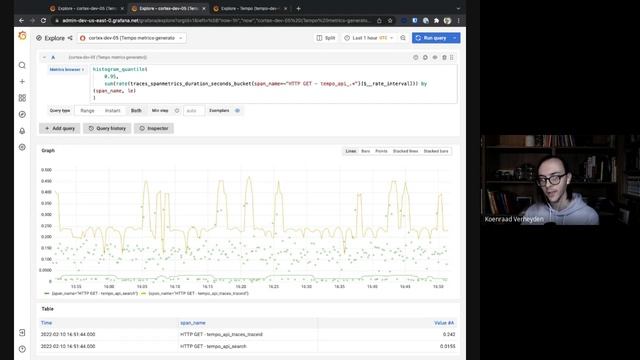Open a new browser tab with plus
This screenshot has height=360, width=640.
[x=298, y=8]
